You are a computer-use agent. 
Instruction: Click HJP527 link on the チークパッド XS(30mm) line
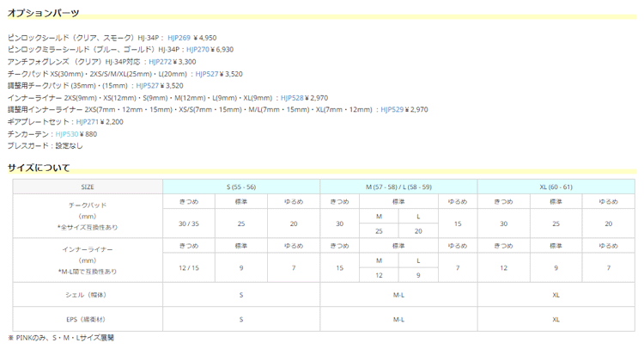(207, 74)
